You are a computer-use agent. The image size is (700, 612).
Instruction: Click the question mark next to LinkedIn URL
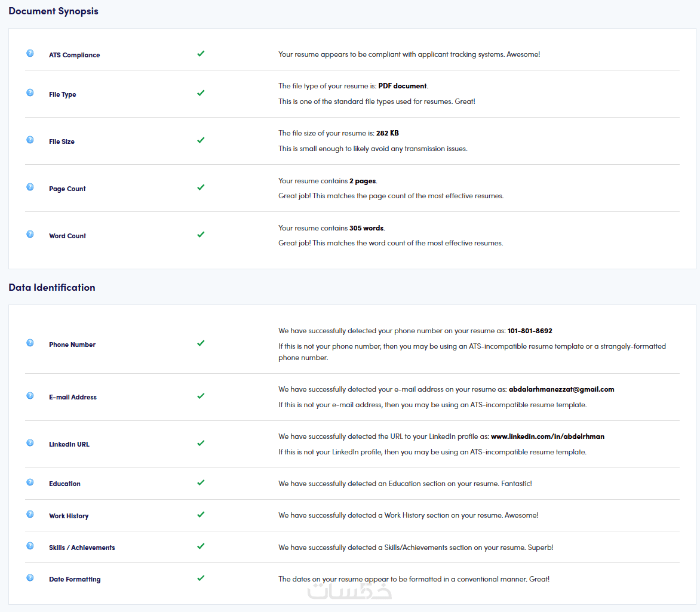[30, 442]
